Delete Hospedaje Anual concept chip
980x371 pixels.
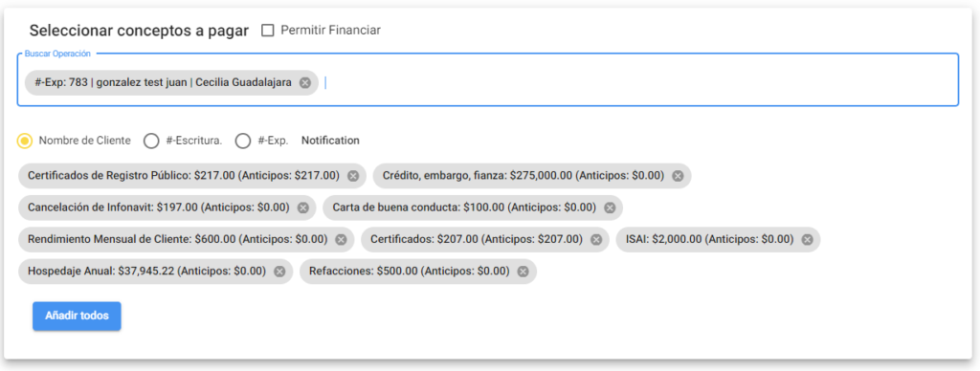[x=279, y=271]
